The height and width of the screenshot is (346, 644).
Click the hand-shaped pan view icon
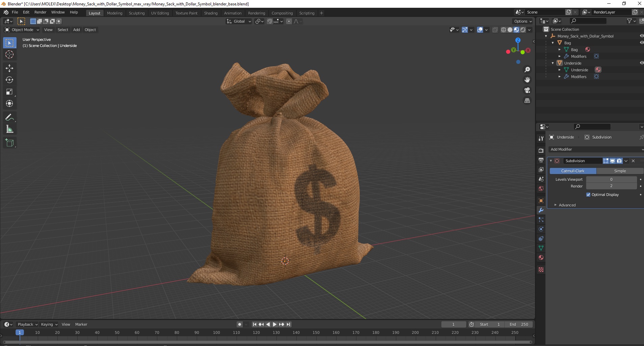[527, 80]
